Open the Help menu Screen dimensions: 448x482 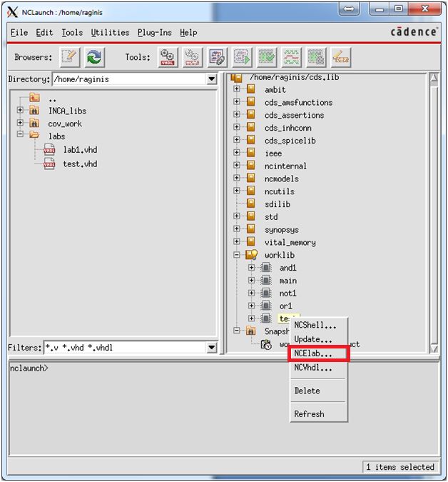[188, 33]
